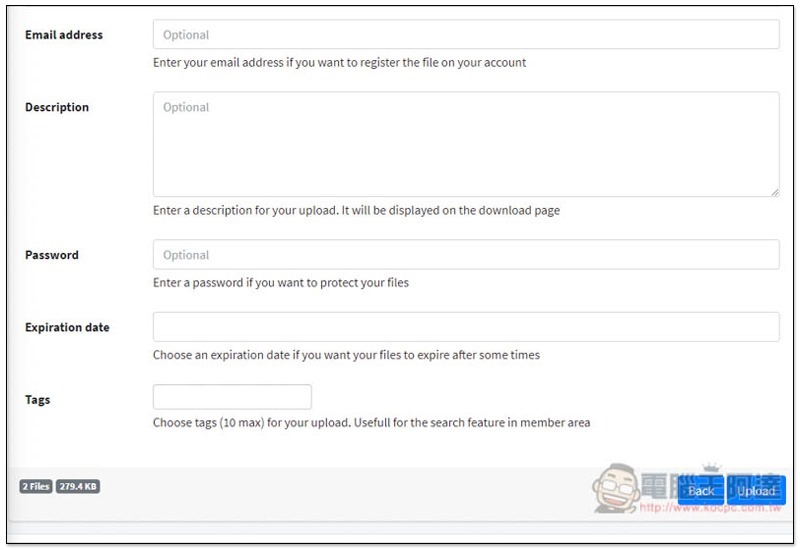Click the Tags input box

pyautogui.click(x=232, y=397)
